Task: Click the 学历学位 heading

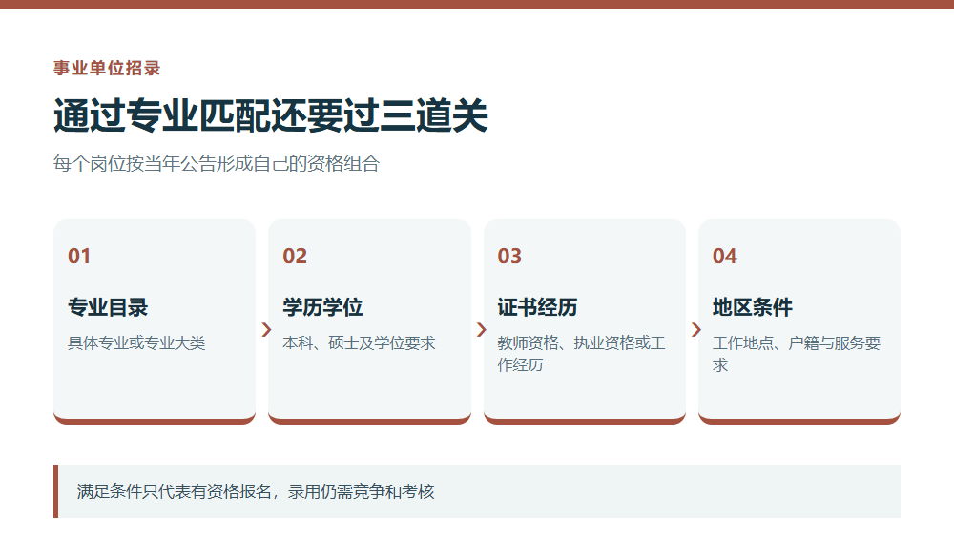Action: [322, 307]
